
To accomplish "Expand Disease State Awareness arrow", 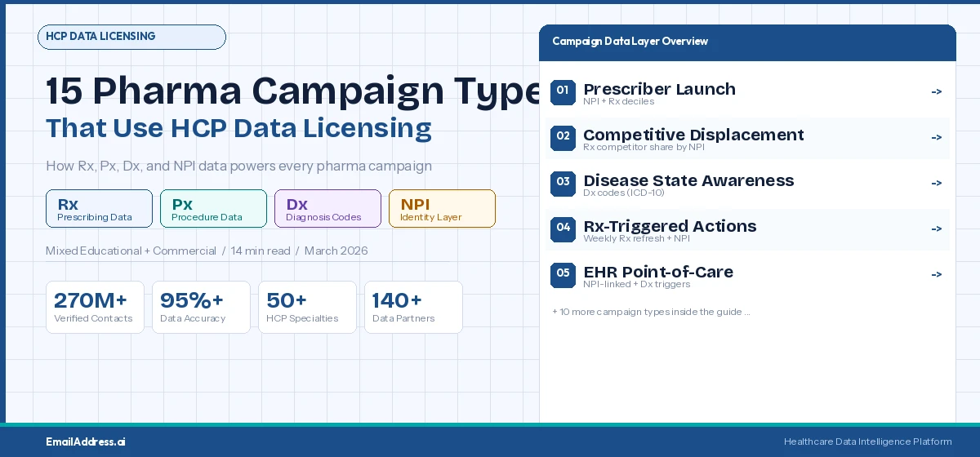I will 937,184.
